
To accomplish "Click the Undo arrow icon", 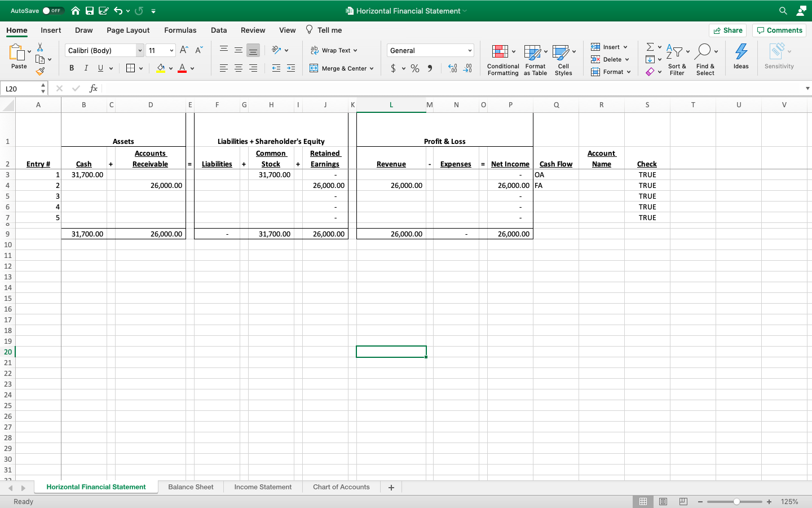I will [118, 11].
